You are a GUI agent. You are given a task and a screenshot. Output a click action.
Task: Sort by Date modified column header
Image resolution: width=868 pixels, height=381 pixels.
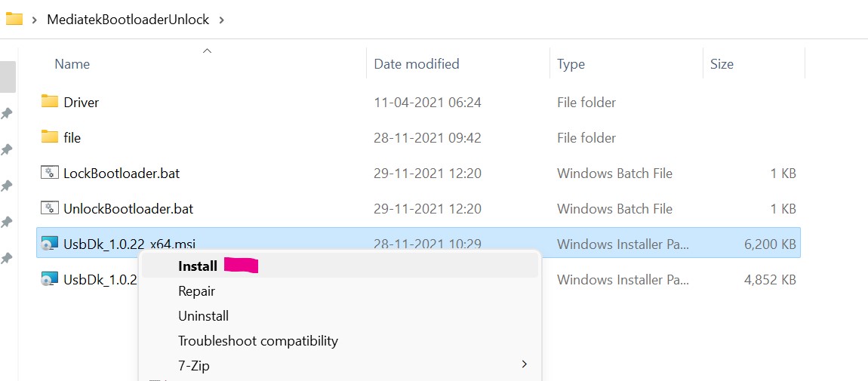pos(417,64)
